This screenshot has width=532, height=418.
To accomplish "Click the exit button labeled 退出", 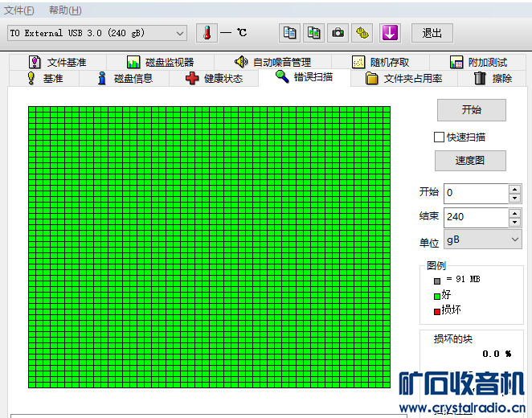I will [432, 33].
